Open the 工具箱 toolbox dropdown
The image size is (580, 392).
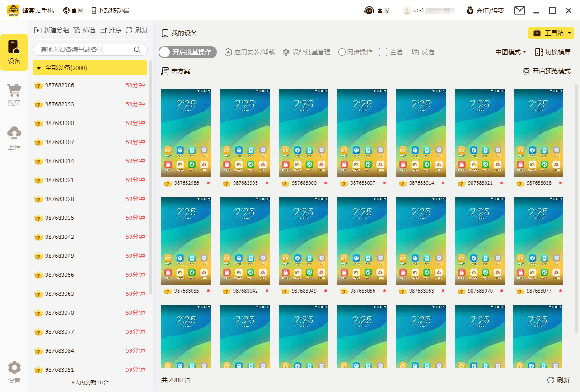tap(551, 33)
